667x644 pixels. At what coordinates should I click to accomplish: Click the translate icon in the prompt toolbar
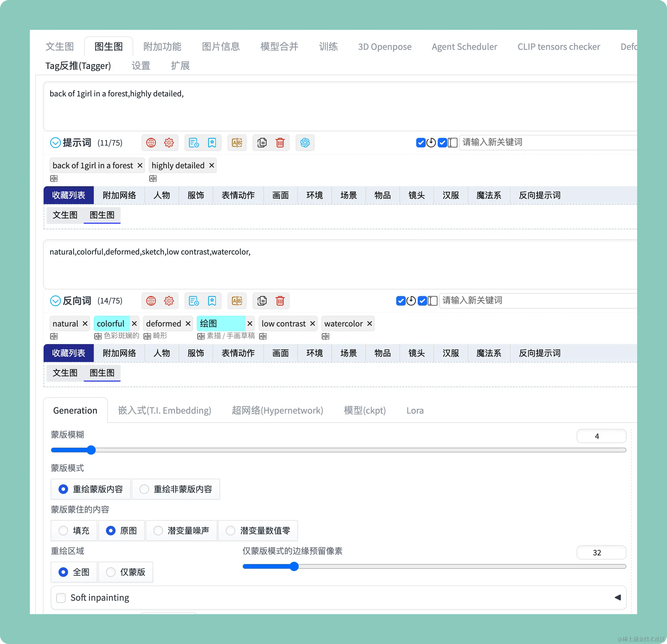(x=237, y=143)
